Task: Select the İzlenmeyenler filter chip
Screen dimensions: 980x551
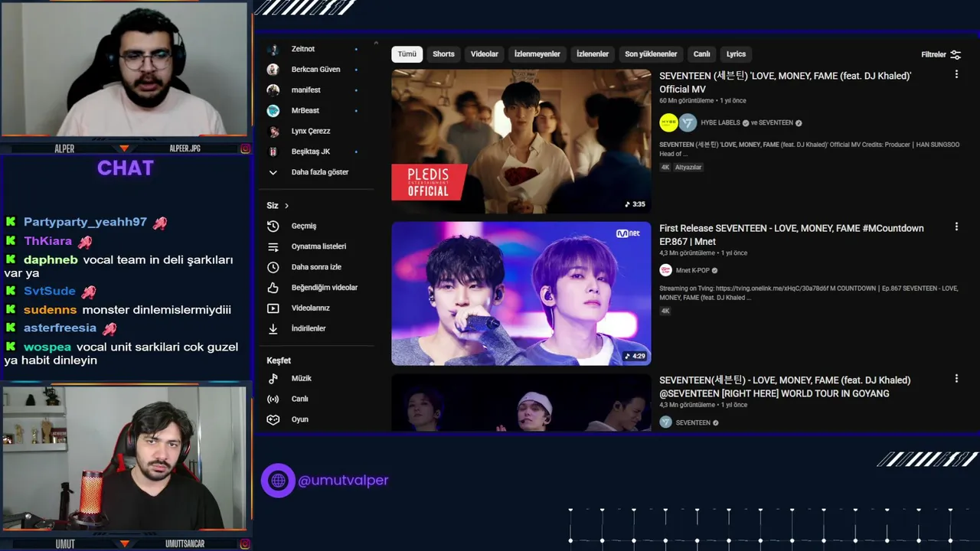Action: [x=537, y=54]
